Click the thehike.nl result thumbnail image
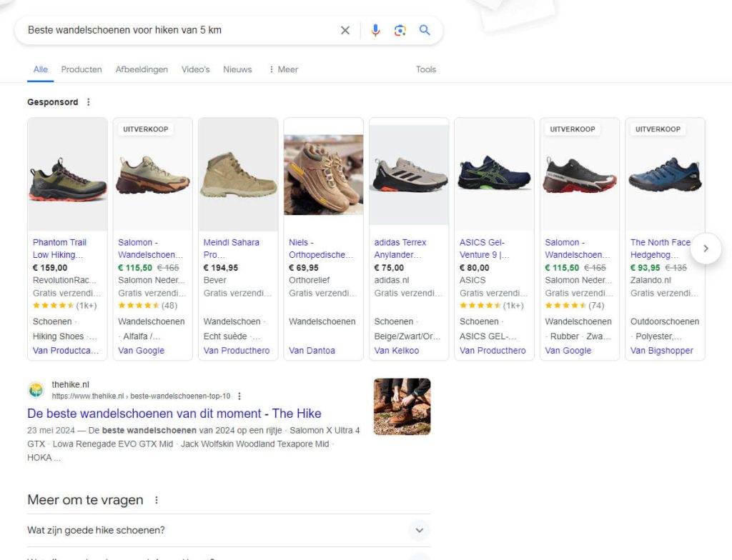This screenshot has height=560, width=732. click(402, 406)
